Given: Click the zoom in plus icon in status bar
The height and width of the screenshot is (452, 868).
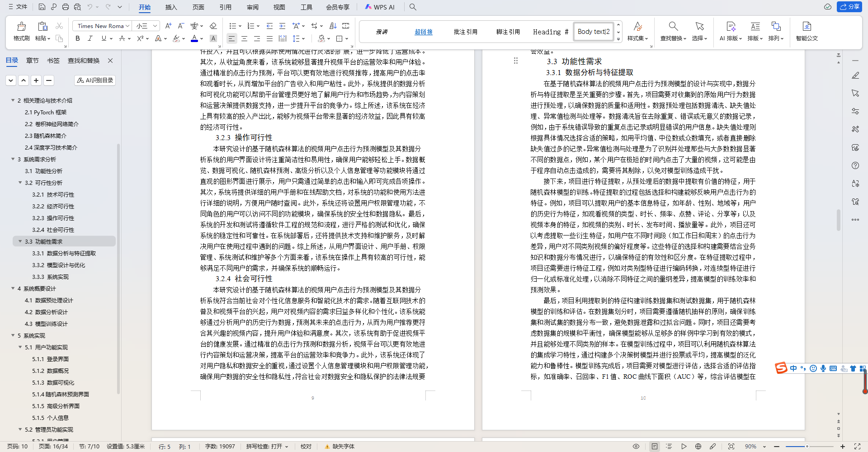Looking at the screenshot, I should [x=843, y=447].
